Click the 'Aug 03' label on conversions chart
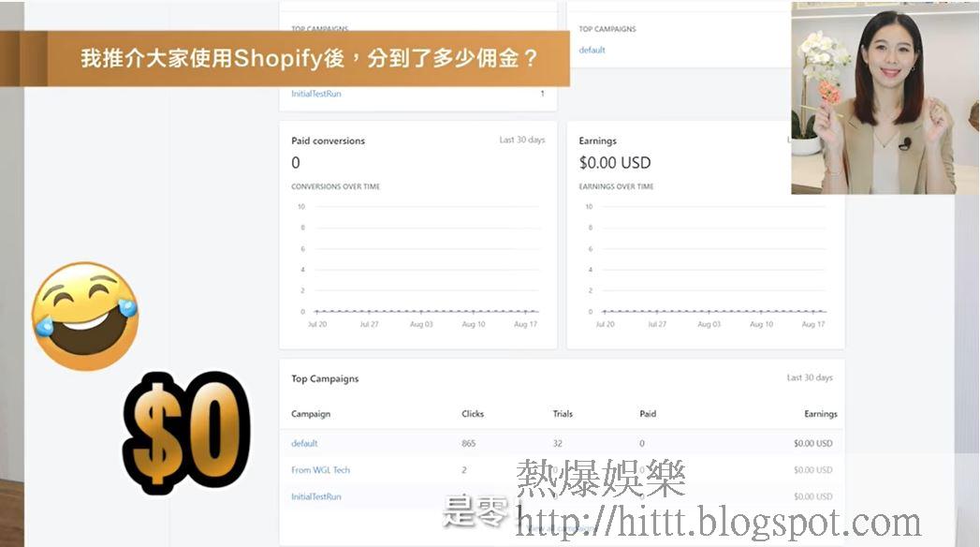This screenshot has height=547, width=980. 421,324
